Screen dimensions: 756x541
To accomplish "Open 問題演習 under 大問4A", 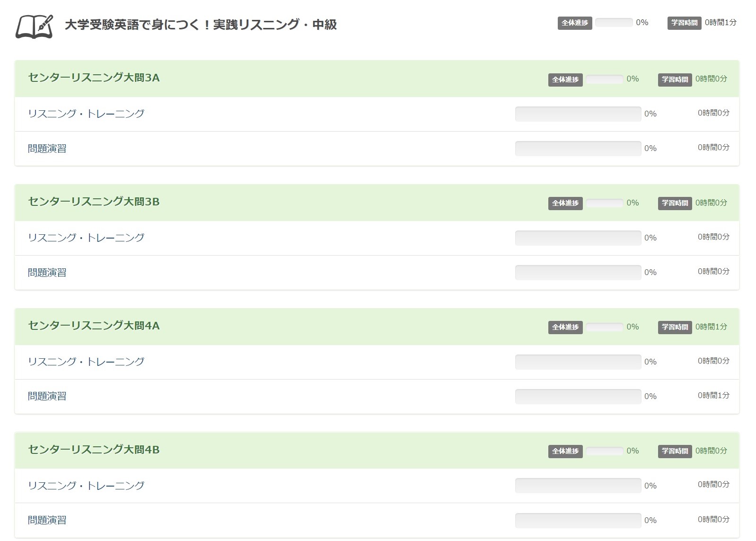I will coord(47,396).
